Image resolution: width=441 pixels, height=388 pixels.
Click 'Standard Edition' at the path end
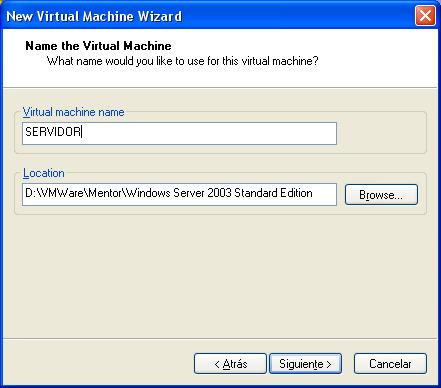[273, 193]
